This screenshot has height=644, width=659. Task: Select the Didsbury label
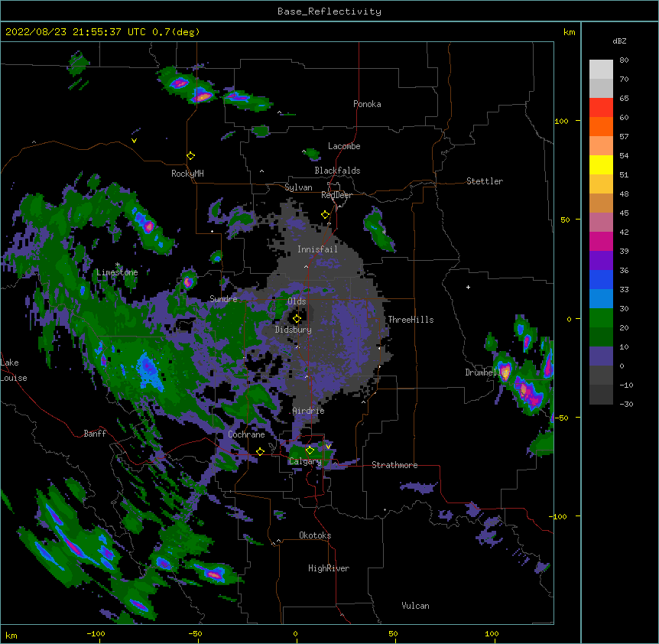294,330
